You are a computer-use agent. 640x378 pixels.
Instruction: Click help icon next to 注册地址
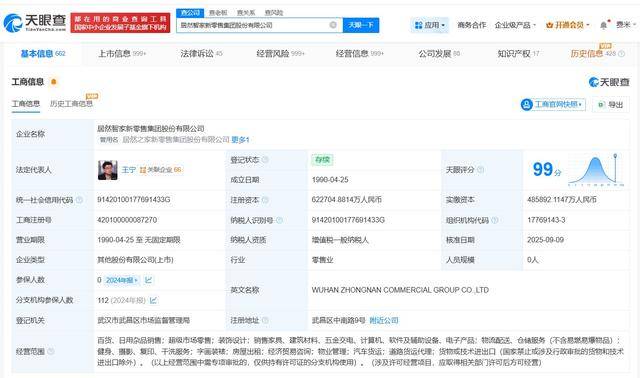tap(265, 320)
